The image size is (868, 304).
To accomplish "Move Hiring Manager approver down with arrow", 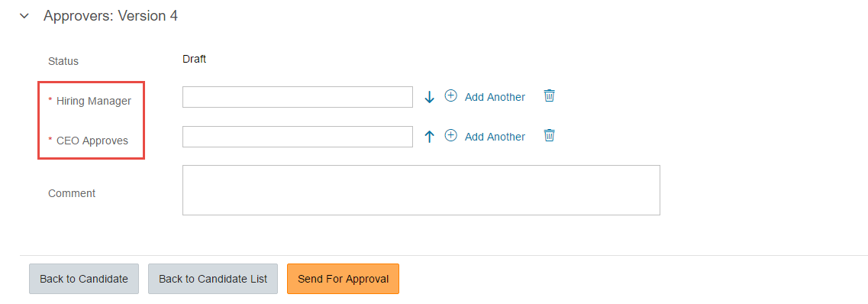I will (430, 97).
